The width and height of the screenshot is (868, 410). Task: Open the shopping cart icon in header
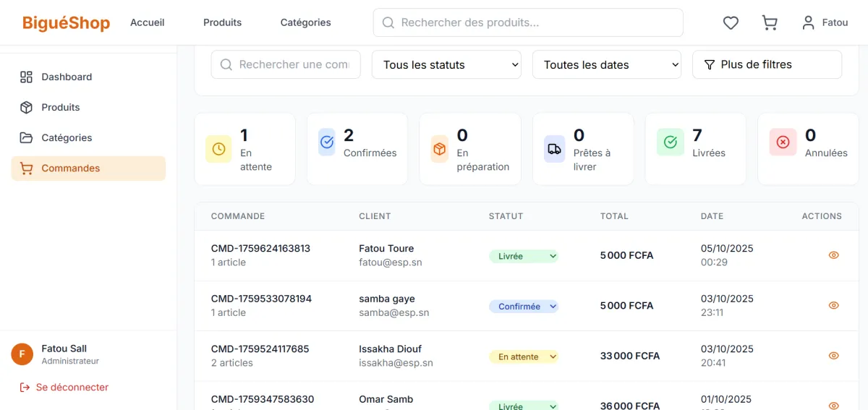[770, 23]
